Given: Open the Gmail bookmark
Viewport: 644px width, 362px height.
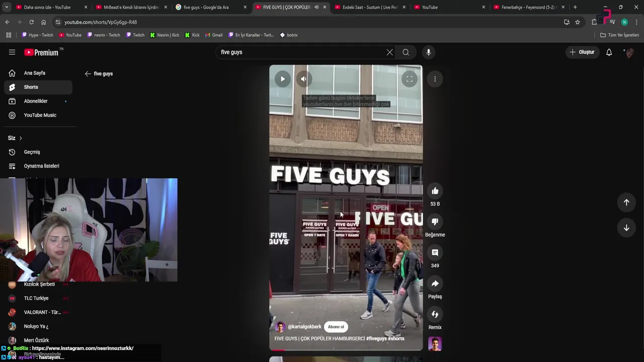Looking at the screenshot, I should (x=214, y=35).
